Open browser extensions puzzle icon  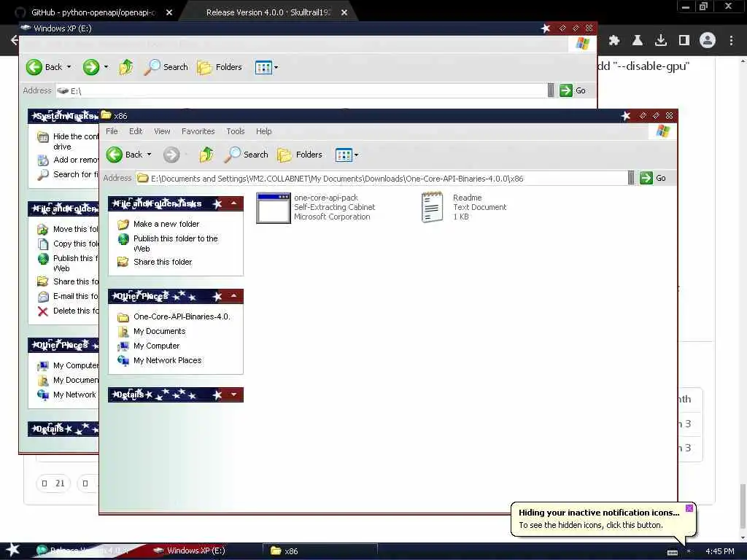click(614, 41)
